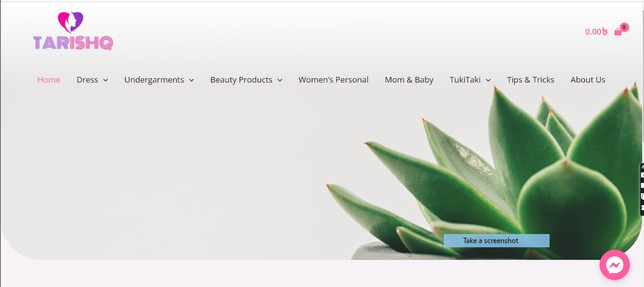Select the Beauty Products menu label
The height and width of the screenshot is (287, 644).
[x=241, y=80]
